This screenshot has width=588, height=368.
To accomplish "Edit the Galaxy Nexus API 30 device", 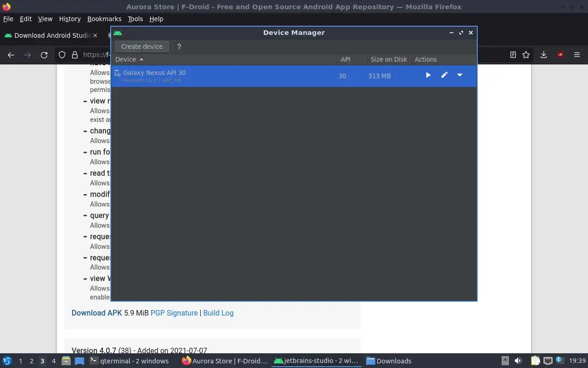I will (444, 75).
